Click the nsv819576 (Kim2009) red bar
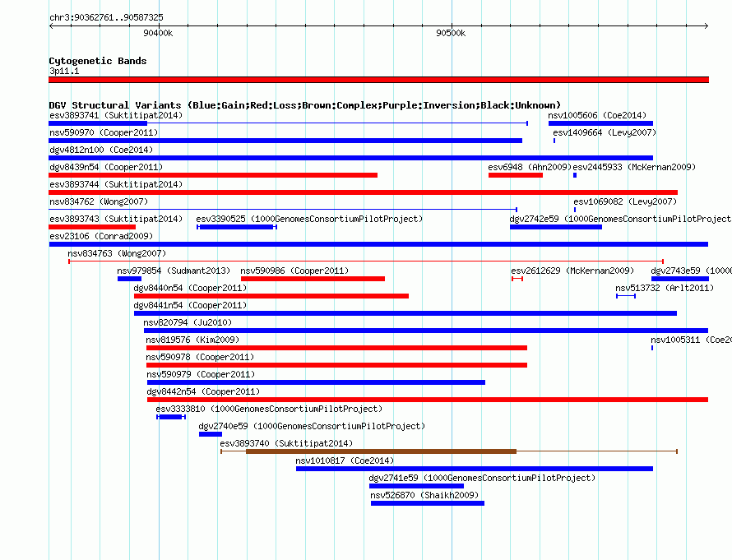This screenshot has height=560, width=732. [336, 348]
